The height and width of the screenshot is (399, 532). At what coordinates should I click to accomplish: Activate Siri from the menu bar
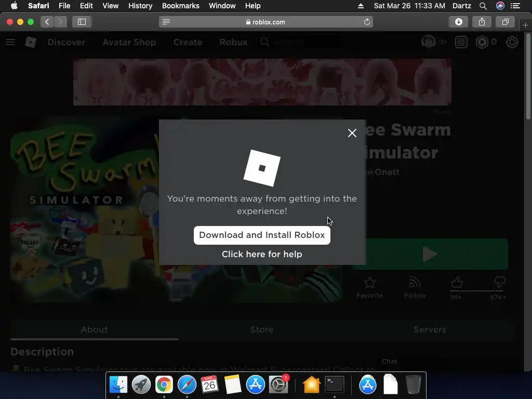500,6
